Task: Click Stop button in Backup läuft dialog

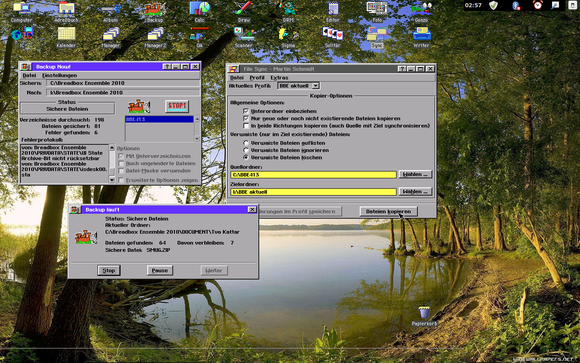Action: click(x=108, y=270)
